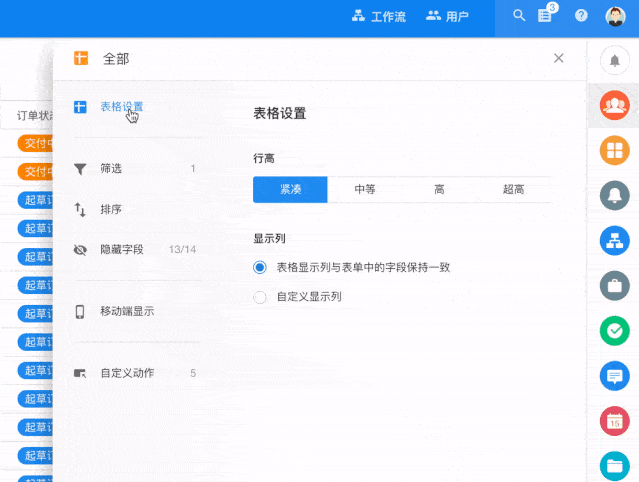
Task: Click the custom action cursor icon
Action: tap(80, 373)
